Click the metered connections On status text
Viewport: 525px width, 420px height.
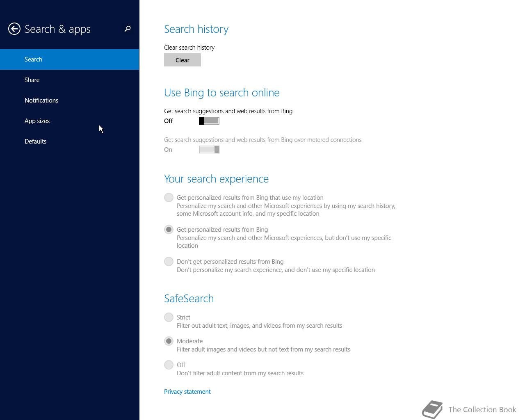(168, 150)
